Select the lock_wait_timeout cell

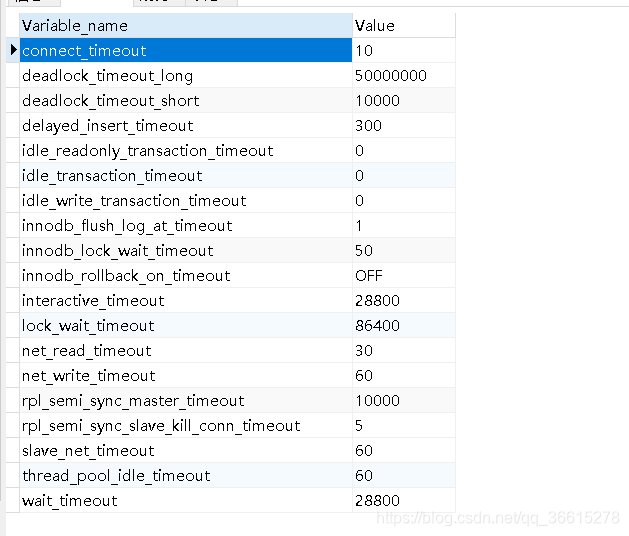(186, 325)
